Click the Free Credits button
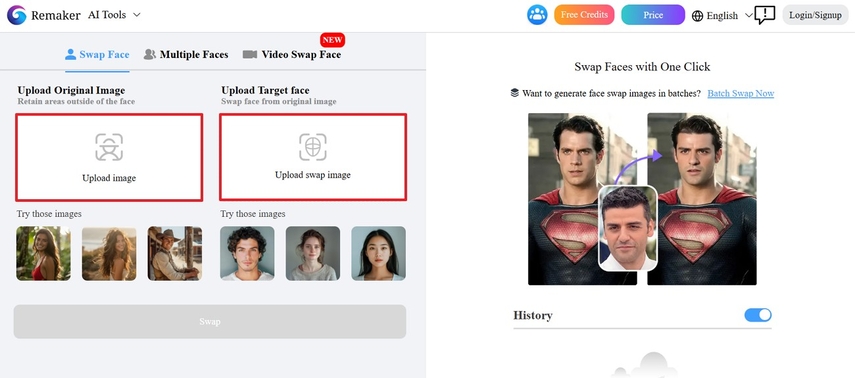855x378 pixels. tap(584, 15)
